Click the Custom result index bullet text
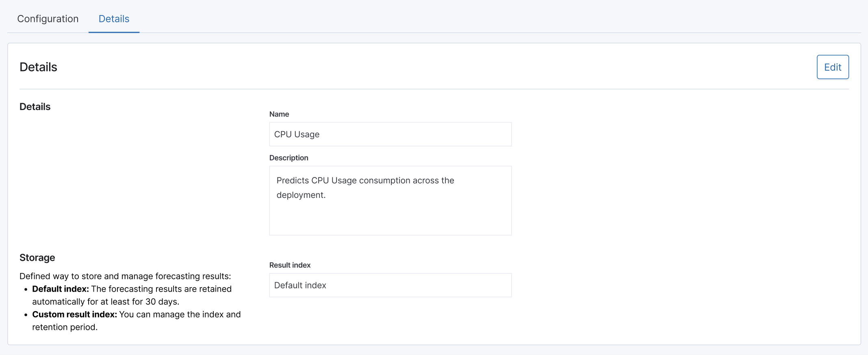The width and height of the screenshot is (868, 355). click(x=136, y=320)
